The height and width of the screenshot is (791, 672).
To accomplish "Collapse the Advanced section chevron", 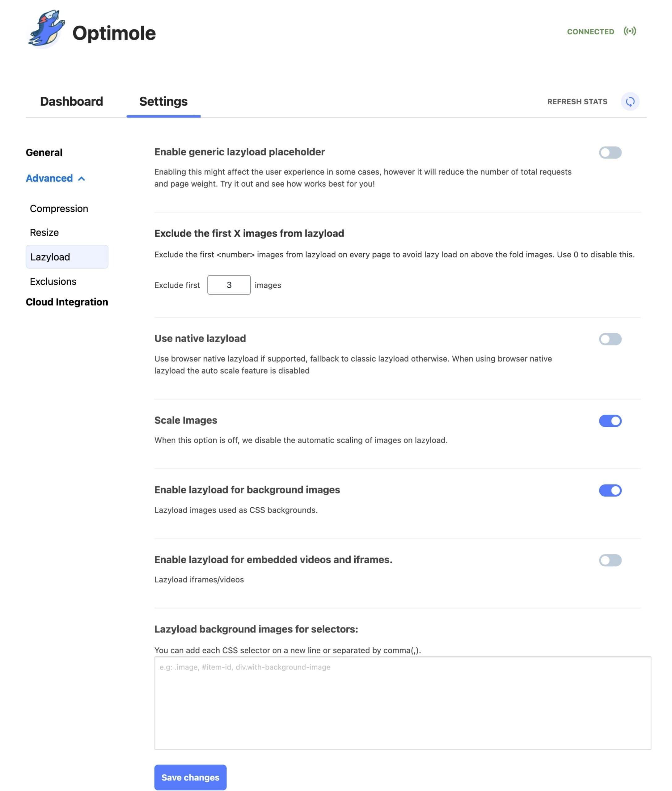I will 82,179.
